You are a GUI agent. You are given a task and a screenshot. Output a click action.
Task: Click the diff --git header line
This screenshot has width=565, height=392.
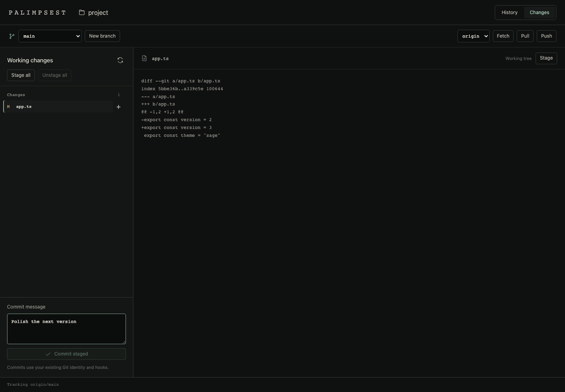click(181, 81)
